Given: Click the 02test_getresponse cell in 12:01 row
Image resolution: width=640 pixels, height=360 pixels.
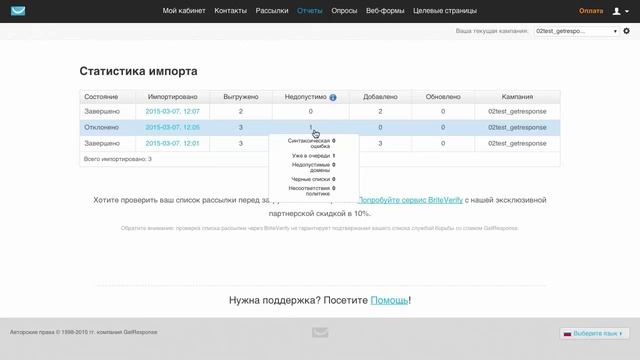Looking at the screenshot, I should (517, 143).
